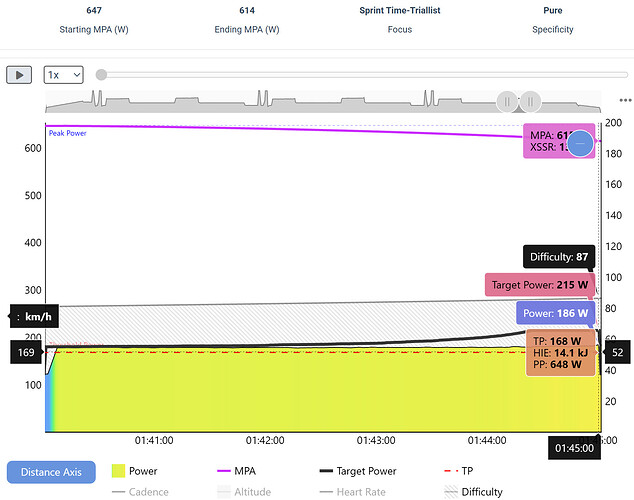Screen dimensions: 634x500
Task: Click the blue circle on MPA tooltip
Action: [x=580, y=144]
